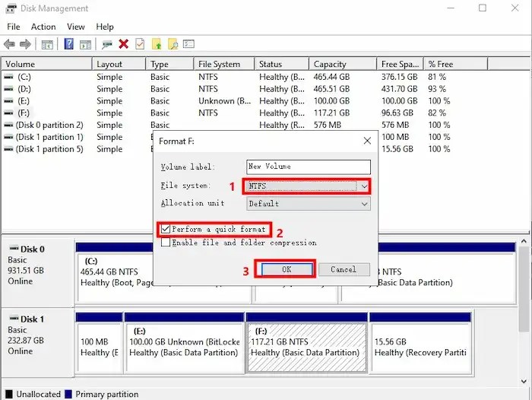Click the 96.63 GB free space cell
The height and width of the screenshot is (400, 532).
(397, 113)
